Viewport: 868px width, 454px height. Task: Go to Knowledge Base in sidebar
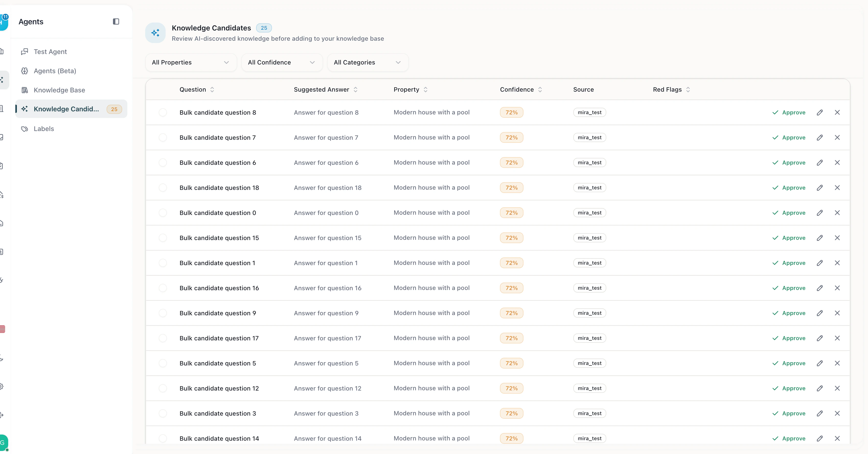59,90
